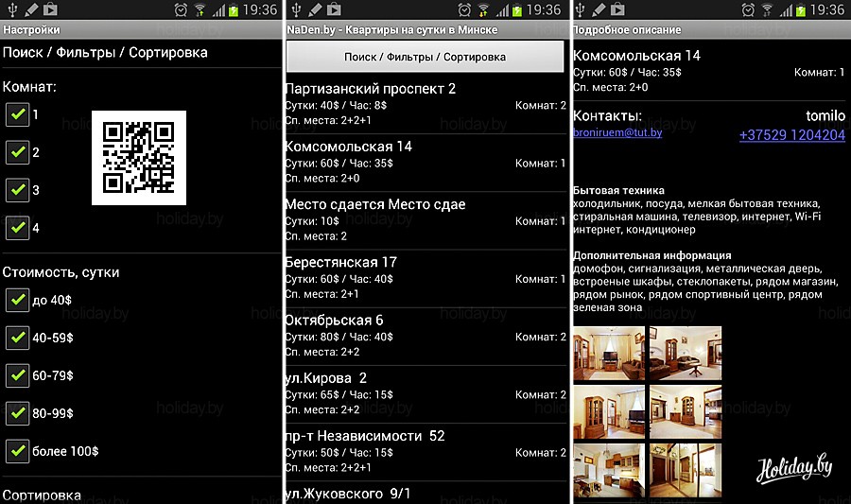This screenshot has height=504, width=851.
Task: Select the Берестянская 17 apartment listing
Action: pyautogui.click(x=425, y=278)
